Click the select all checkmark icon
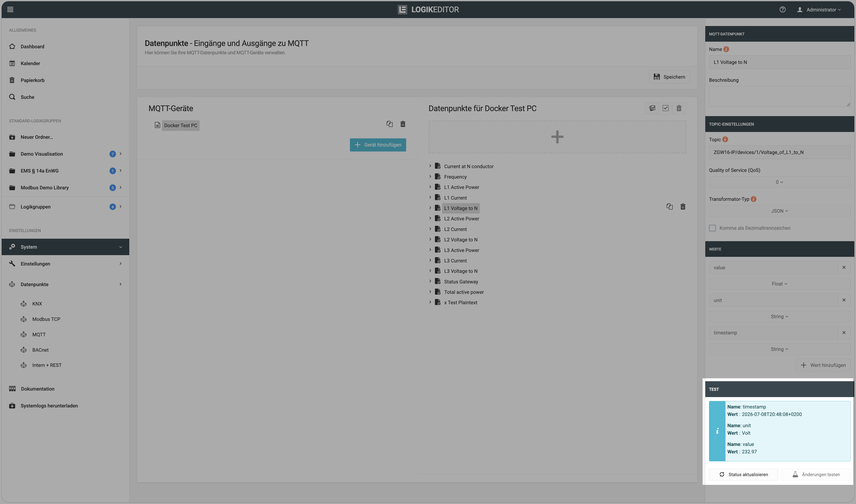856x504 pixels. 666,108
